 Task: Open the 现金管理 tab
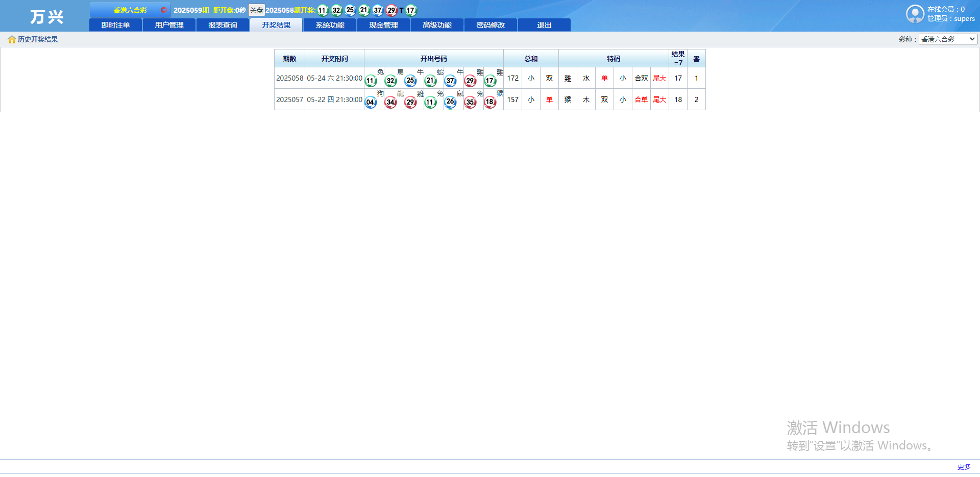click(x=383, y=25)
